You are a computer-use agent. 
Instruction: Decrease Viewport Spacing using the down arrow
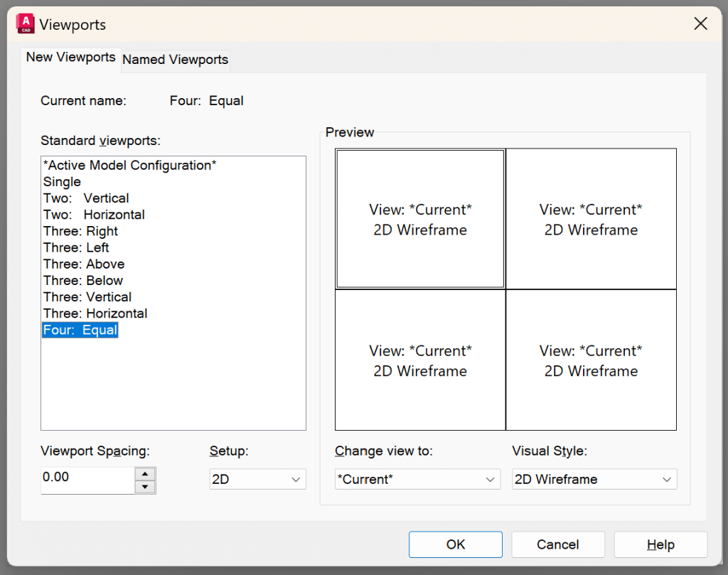[x=146, y=485]
